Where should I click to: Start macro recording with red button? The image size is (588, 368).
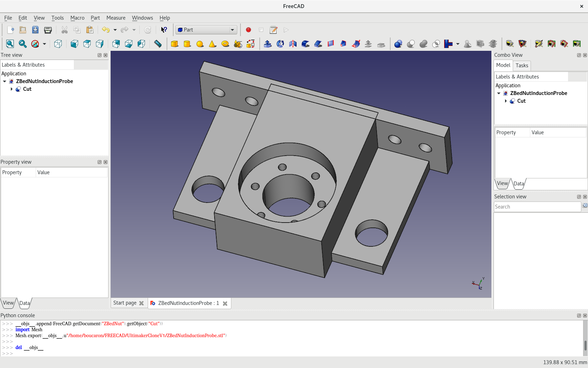pyautogui.click(x=248, y=30)
